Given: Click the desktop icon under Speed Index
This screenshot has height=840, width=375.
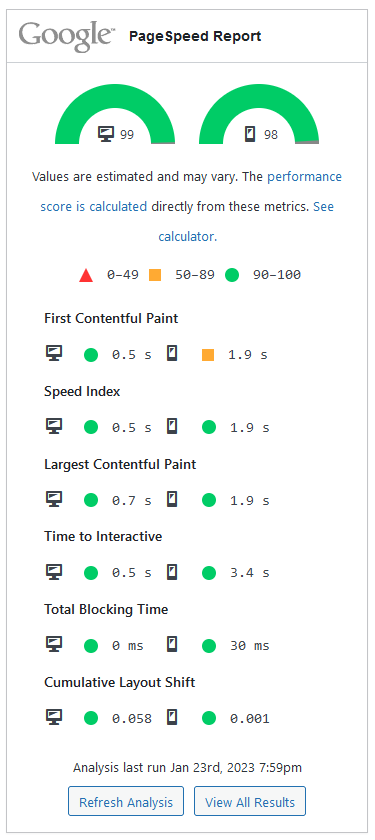Looking at the screenshot, I should pos(54,426).
